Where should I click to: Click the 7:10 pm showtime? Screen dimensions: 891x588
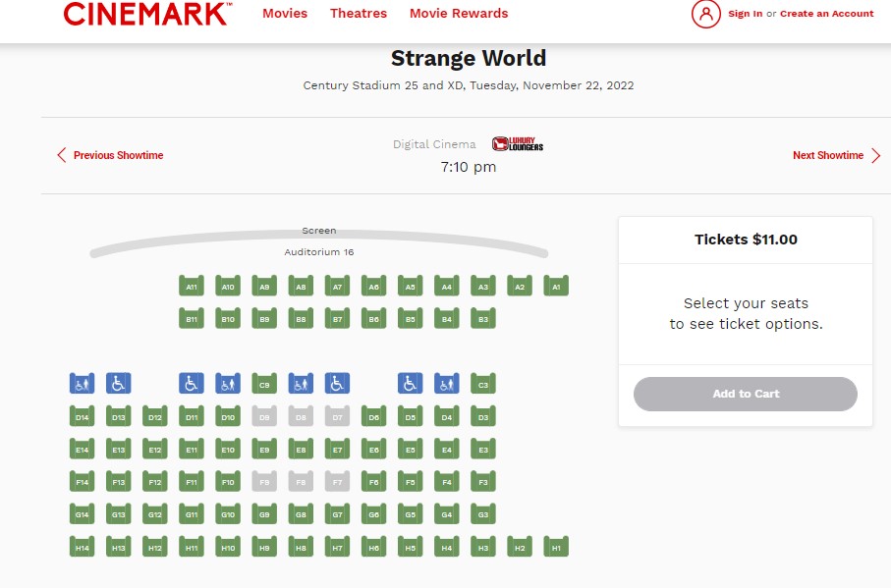(x=469, y=167)
